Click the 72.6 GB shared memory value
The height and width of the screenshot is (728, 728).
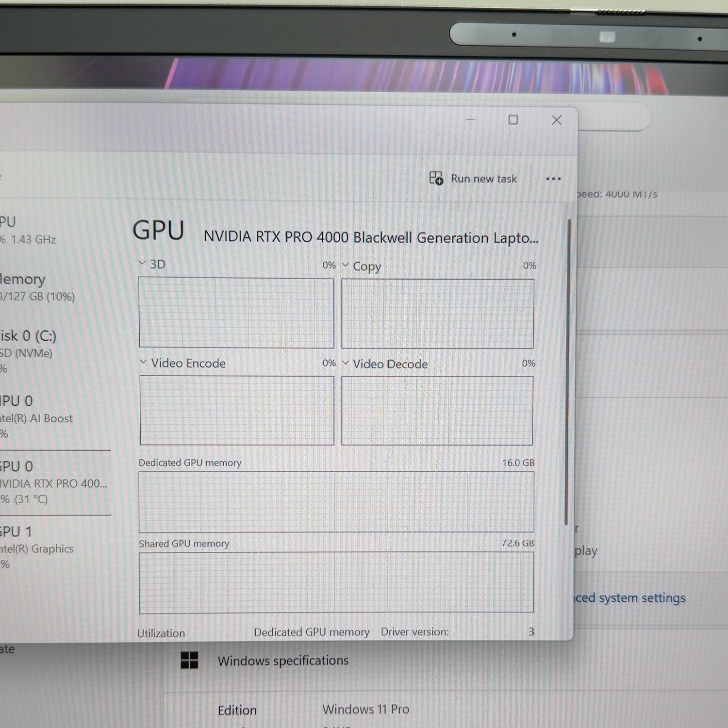click(518, 543)
